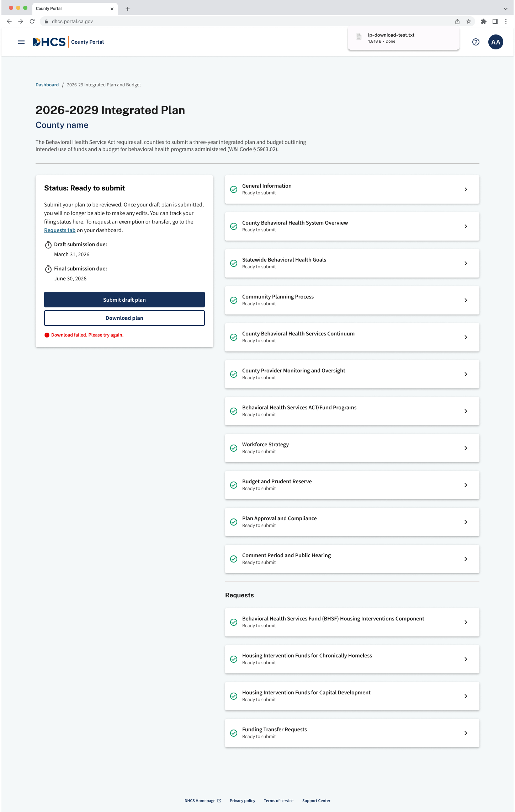Click the external link icon after DHCS Homepage
The image size is (515, 812).
coord(219,801)
